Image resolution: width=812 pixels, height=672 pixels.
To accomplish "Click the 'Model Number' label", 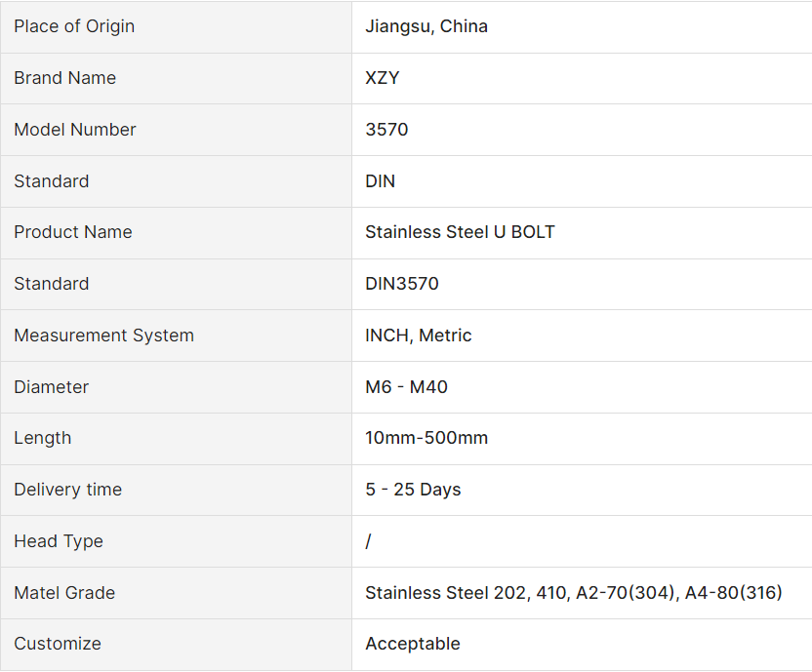I will point(75,130).
